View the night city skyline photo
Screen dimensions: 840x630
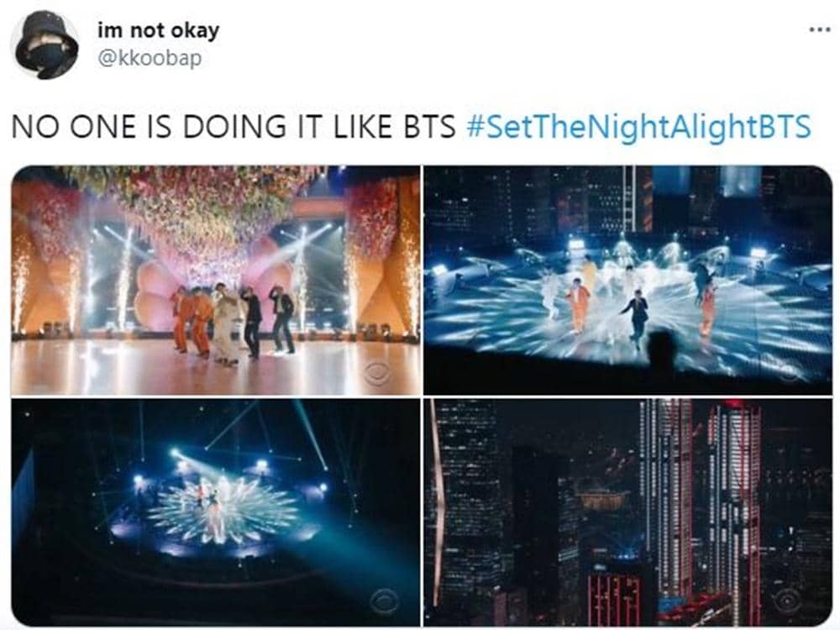627,512
